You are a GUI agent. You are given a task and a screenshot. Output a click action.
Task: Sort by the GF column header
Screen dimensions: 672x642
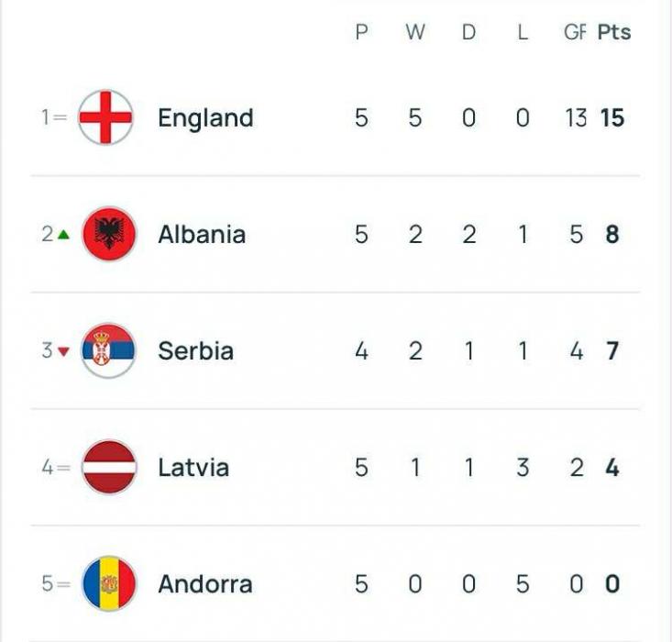click(575, 32)
